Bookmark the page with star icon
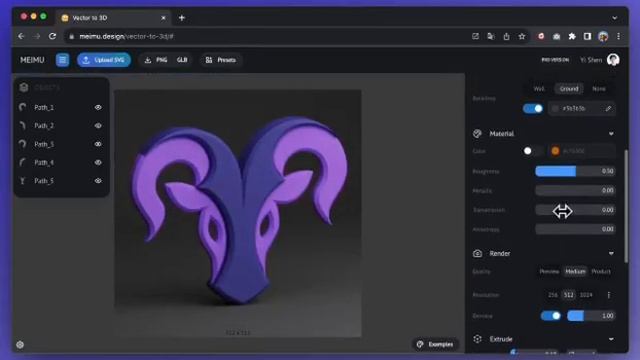Screen dimensions: 640x360 (522, 36)
